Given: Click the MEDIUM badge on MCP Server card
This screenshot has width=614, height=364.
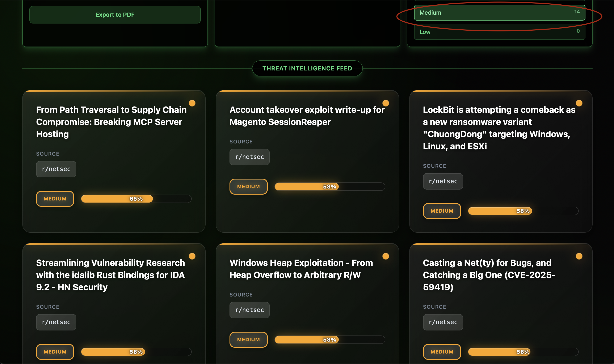Looking at the screenshot, I should pos(55,199).
